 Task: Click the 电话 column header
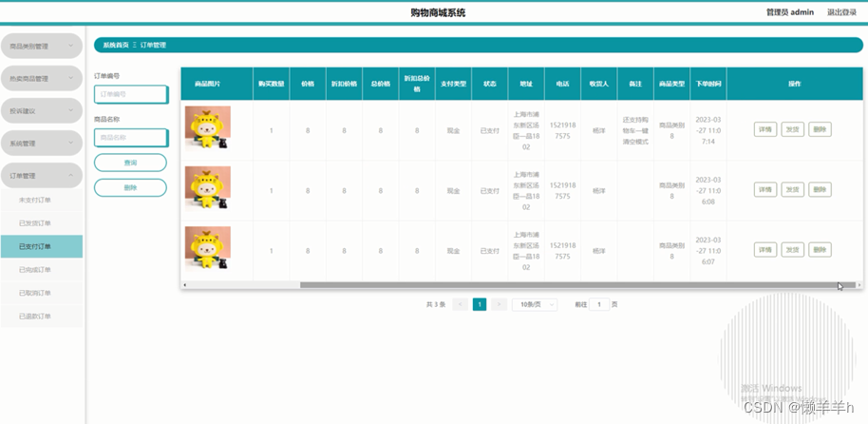tap(562, 84)
